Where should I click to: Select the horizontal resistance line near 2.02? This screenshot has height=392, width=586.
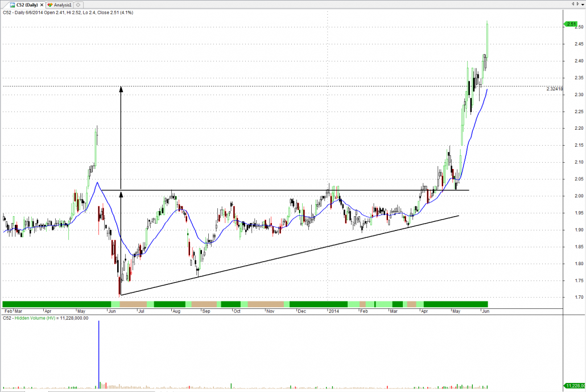tap(284, 190)
